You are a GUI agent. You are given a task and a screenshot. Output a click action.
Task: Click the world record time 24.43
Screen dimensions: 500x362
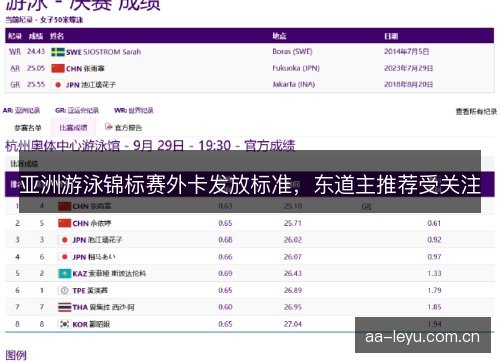tap(36, 52)
